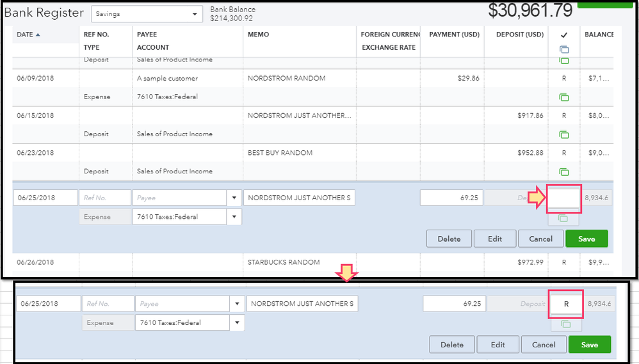
Task: Click attachment icon for 06/09/2018 A sample customer row
Action: 564,97
